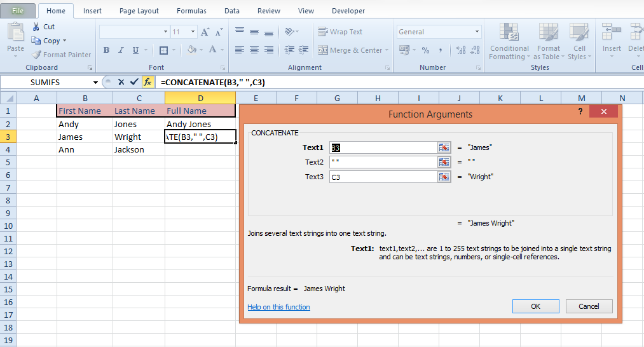644x347 pixels.
Task: Click Increase Indent icon
Action: pyautogui.click(x=303, y=50)
